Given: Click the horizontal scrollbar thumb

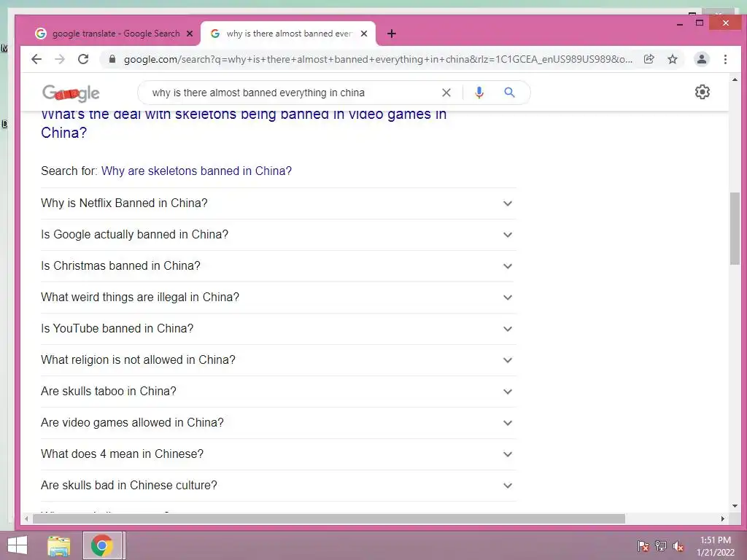Looking at the screenshot, I should [x=329, y=518].
